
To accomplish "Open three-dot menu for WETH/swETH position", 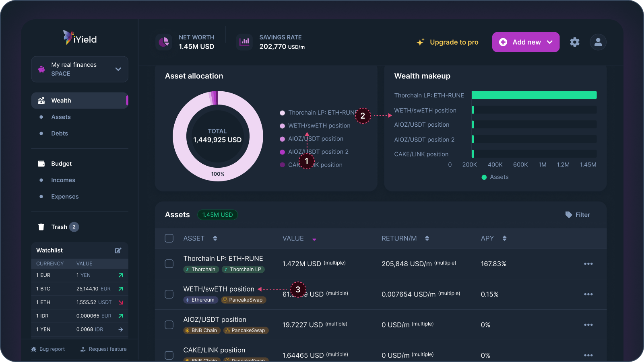I will click(x=588, y=294).
